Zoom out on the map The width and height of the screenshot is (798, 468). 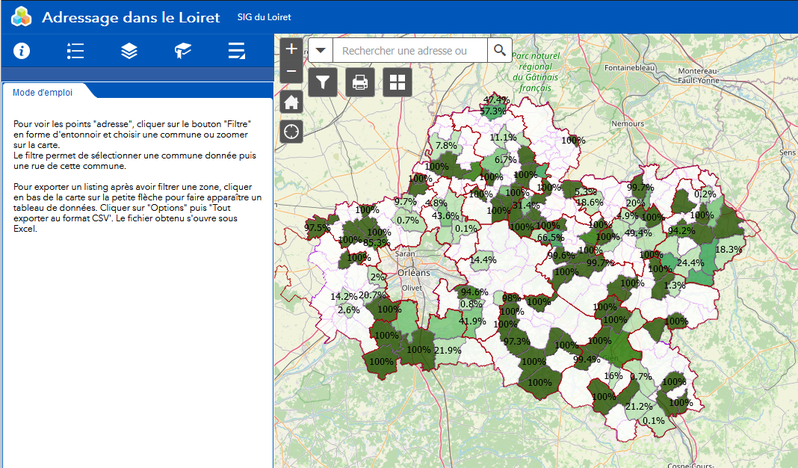[291, 71]
